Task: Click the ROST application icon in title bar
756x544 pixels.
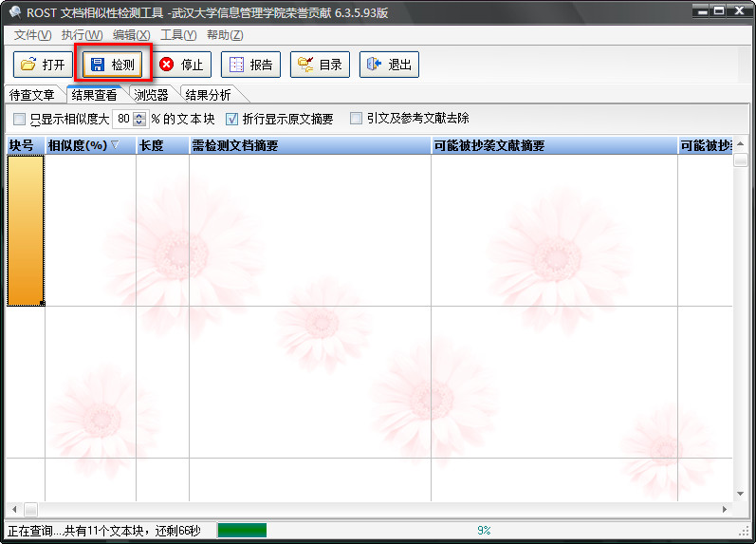Action: (15, 12)
